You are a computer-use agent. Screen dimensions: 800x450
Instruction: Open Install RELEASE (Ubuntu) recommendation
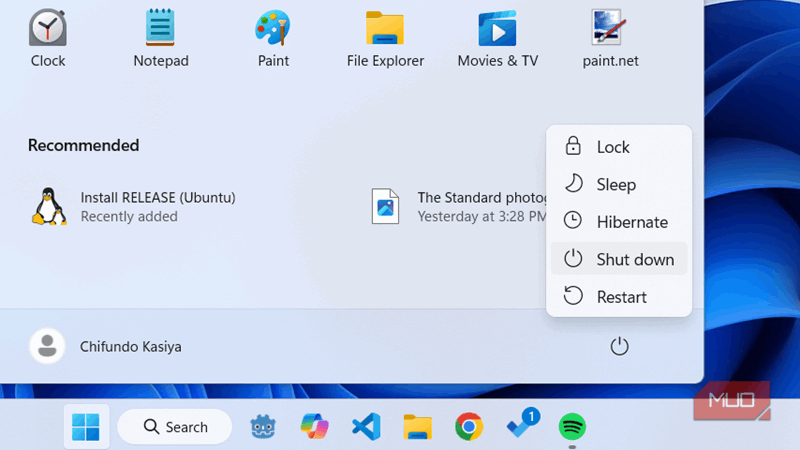coord(134,207)
